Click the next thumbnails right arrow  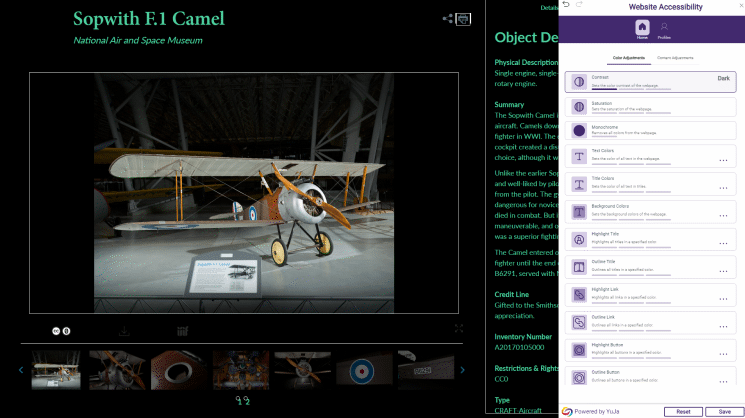[x=462, y=370]
